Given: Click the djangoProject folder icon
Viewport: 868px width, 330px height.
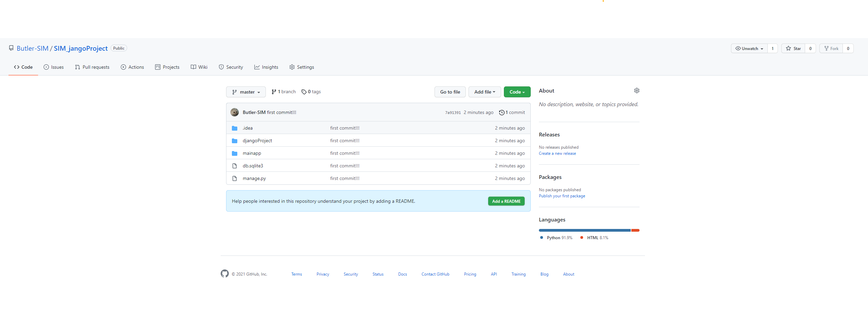Looking at the screenshot, I should tap(235, 141).
